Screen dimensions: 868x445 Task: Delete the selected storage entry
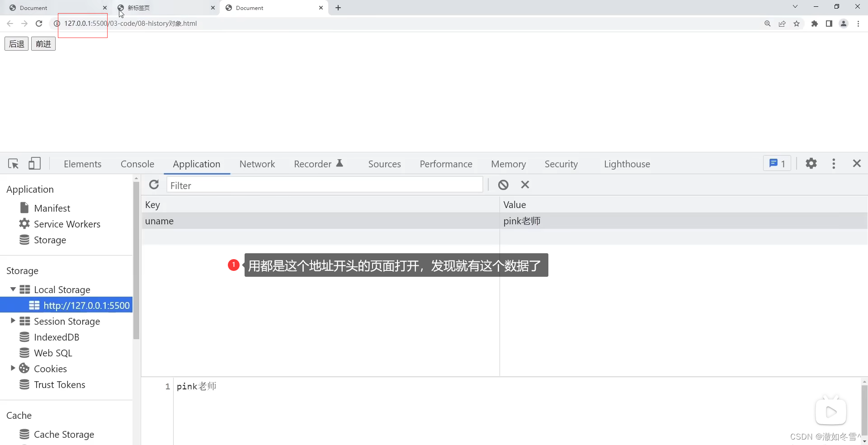(x=525, y=185)
